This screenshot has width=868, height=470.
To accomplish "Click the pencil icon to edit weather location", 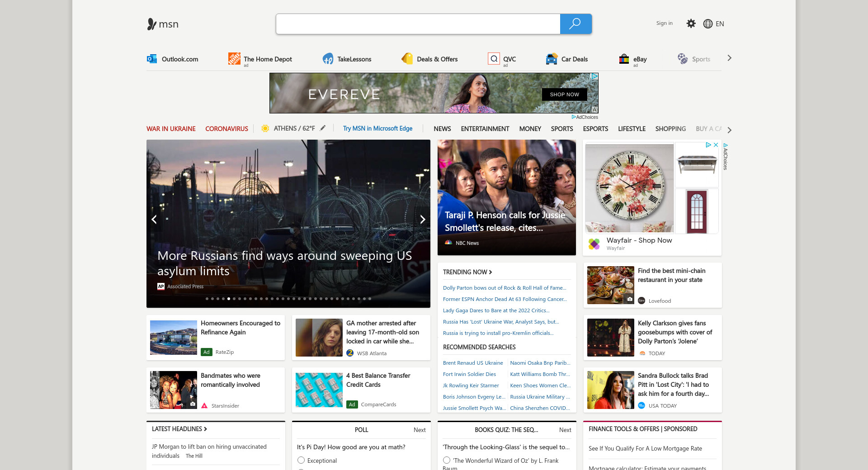I will tap(323, 128).
